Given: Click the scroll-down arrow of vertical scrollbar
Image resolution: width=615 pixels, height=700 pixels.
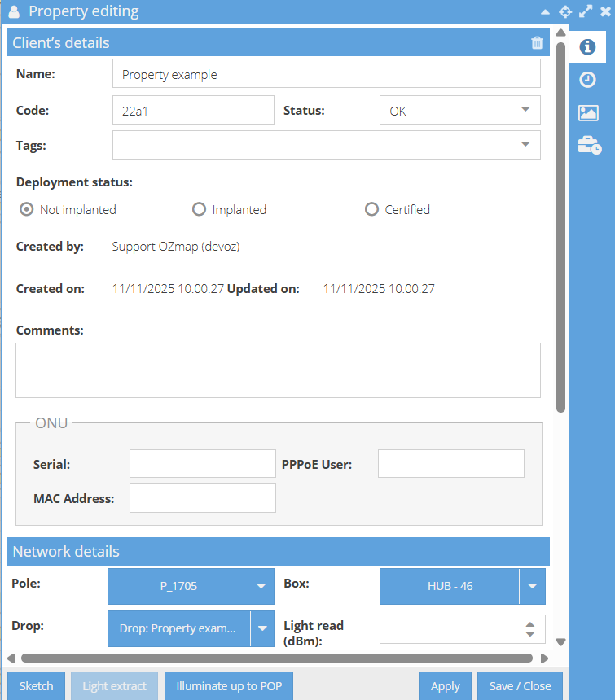Looking at the screenshot, I should click(561, 642).
